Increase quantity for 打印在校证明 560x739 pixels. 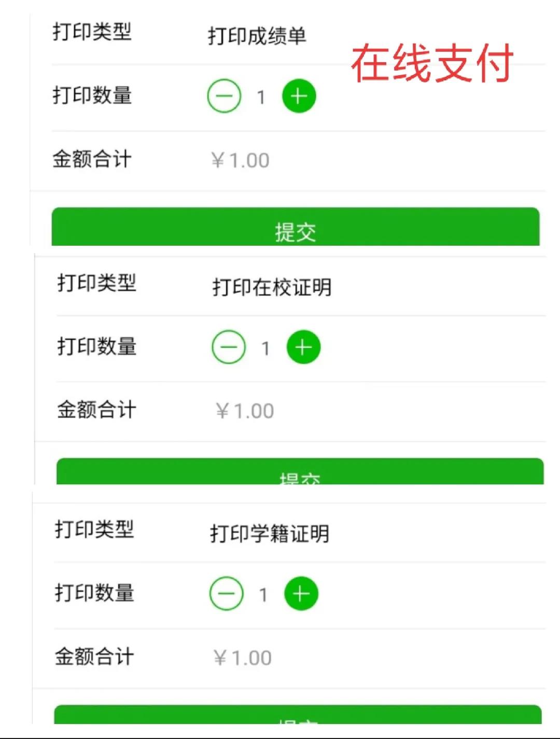(303, 347)
